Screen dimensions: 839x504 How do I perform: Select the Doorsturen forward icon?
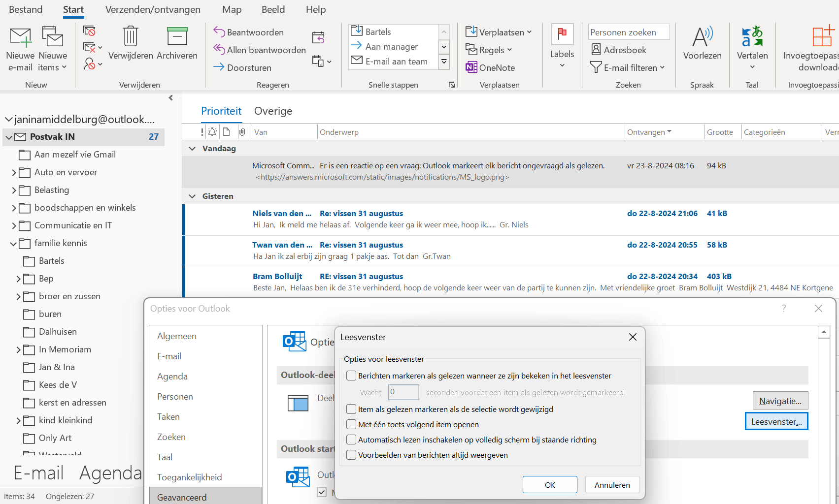pyautogui.click(x=218, y=67)
